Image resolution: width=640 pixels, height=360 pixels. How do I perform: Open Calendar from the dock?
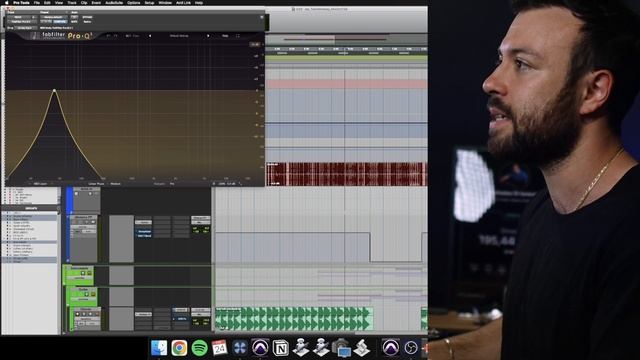coord(220,348)
